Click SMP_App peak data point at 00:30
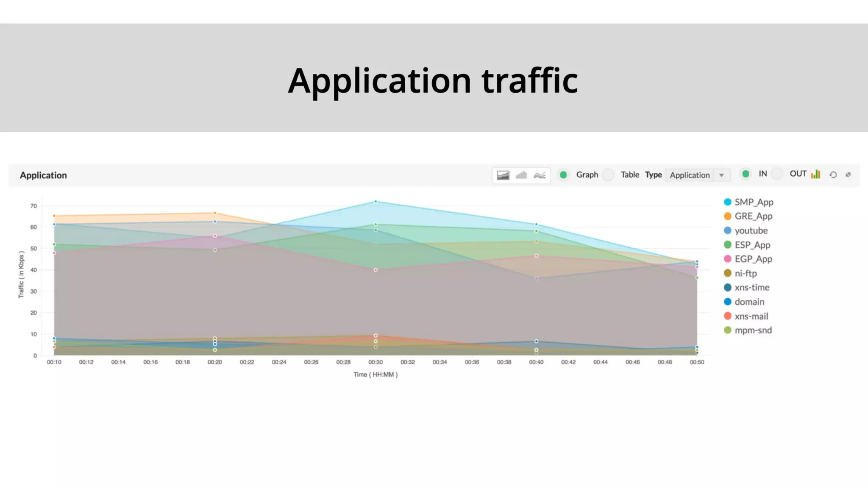This screenshot has height=488, width=868. pyautogui.click(x=376, y=202)
